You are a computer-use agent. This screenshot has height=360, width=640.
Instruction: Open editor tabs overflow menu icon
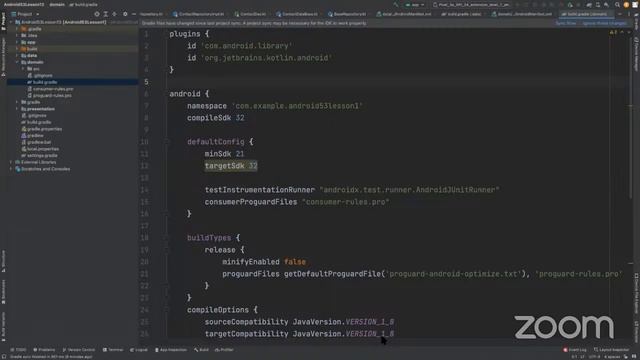629,14
